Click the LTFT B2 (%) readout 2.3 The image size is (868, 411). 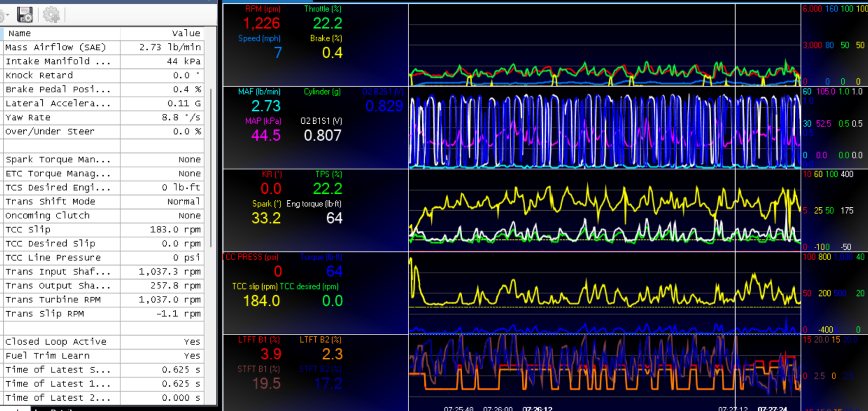[332, 354]
